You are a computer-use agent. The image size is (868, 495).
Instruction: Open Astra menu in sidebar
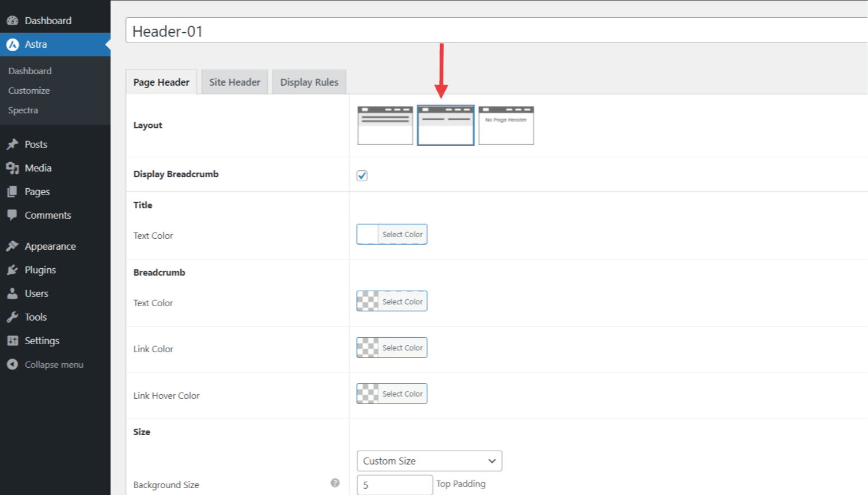[x=55, y=44]
